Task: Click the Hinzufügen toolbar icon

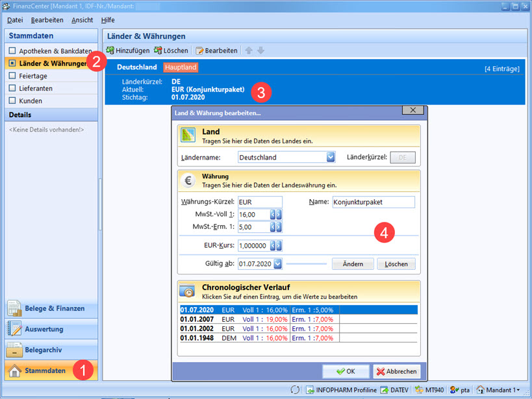Action: tap(111, 51)
